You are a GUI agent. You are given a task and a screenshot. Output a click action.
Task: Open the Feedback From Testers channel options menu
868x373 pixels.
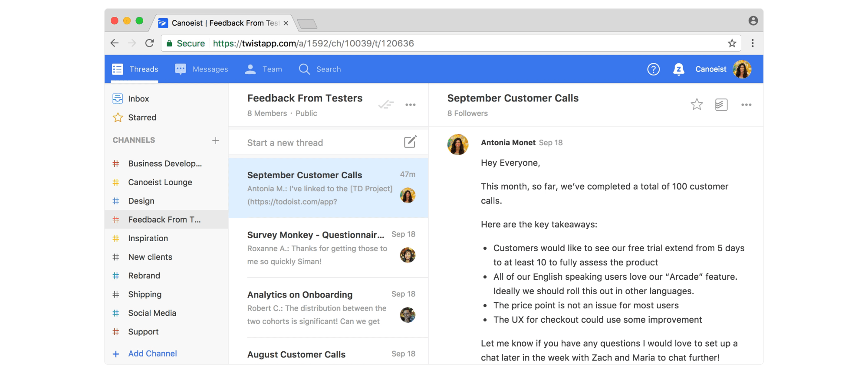410,105
